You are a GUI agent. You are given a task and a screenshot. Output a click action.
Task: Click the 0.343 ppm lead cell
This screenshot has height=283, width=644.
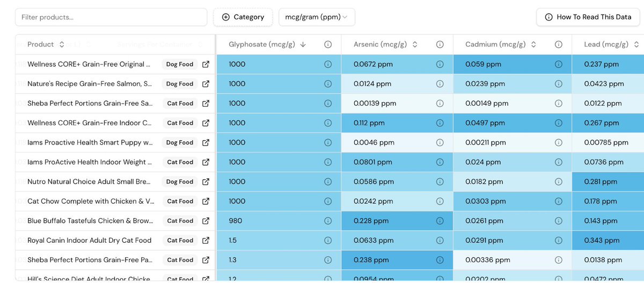tap(608, 241)
